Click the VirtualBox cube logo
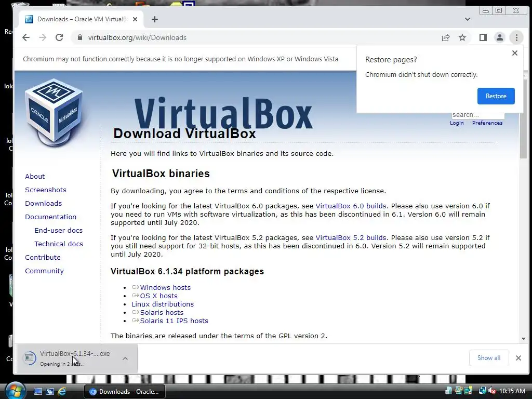Viewport: 532px width, 399px height. (x=54, y=113)
